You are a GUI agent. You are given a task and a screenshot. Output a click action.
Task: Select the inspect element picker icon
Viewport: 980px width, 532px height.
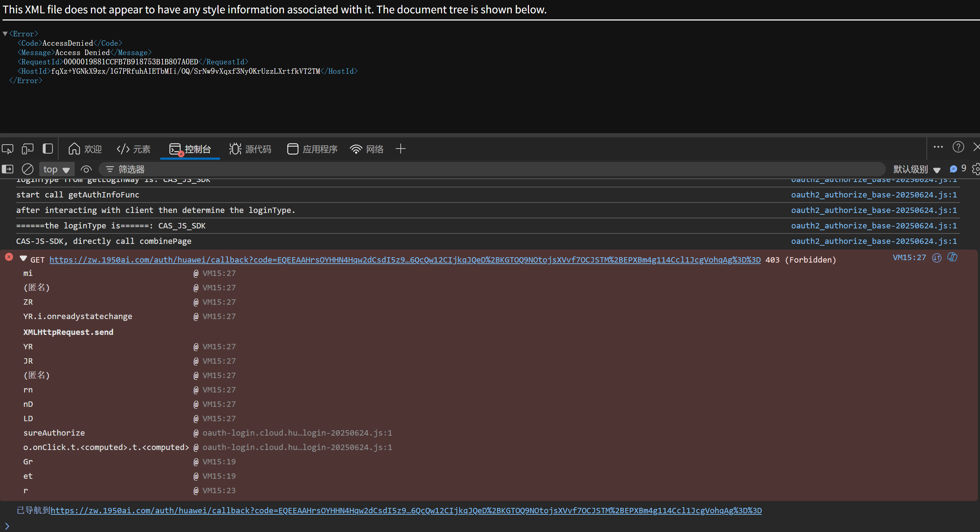coord(8,149)
